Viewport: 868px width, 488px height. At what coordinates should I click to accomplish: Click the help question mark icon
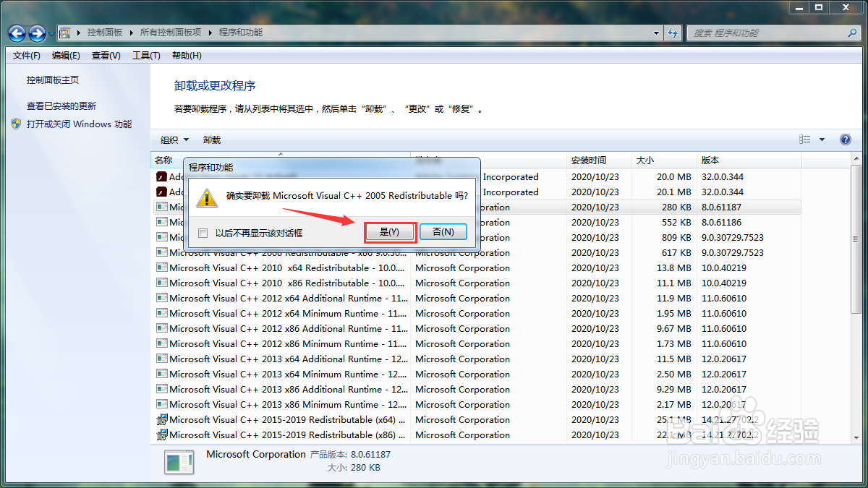[845, 139]
